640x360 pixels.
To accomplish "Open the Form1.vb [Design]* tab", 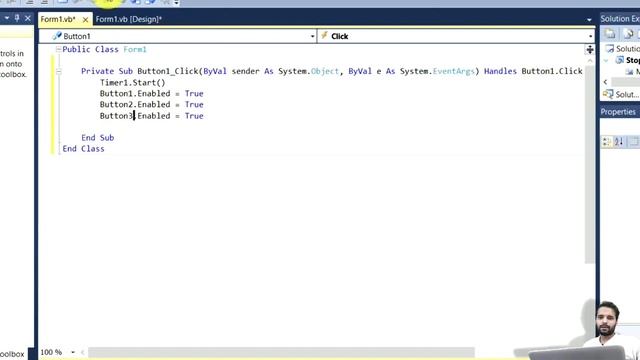I will 129,19.
